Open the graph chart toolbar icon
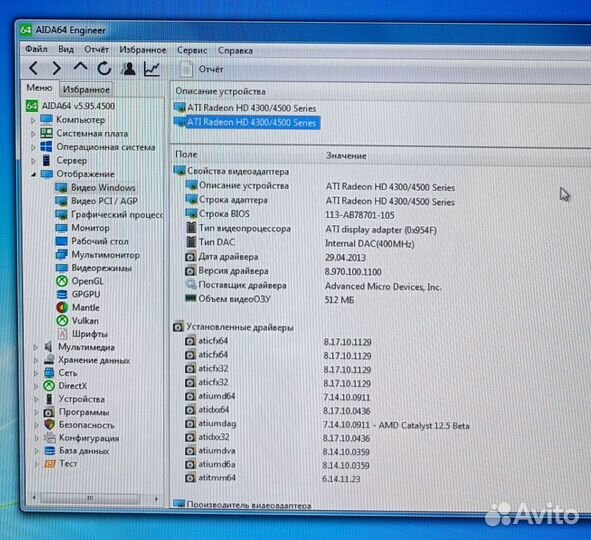Viewport: 591px width, 540px height. 152,69
